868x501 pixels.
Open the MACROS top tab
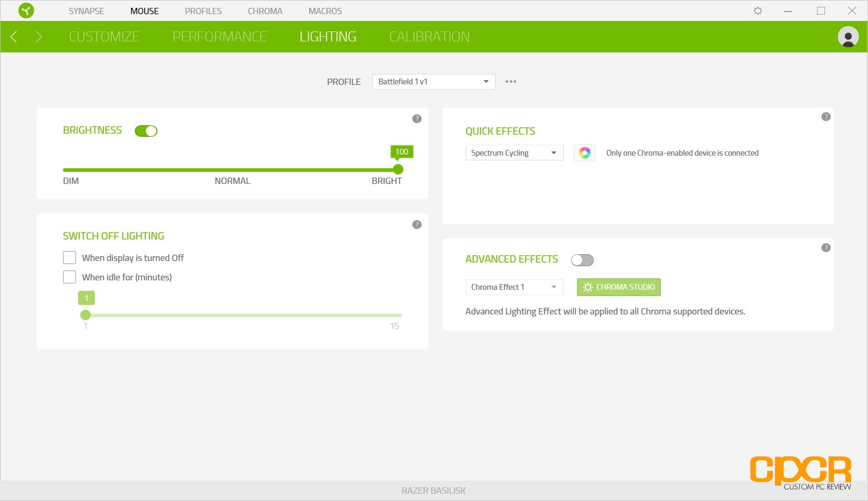pos(325,11)
